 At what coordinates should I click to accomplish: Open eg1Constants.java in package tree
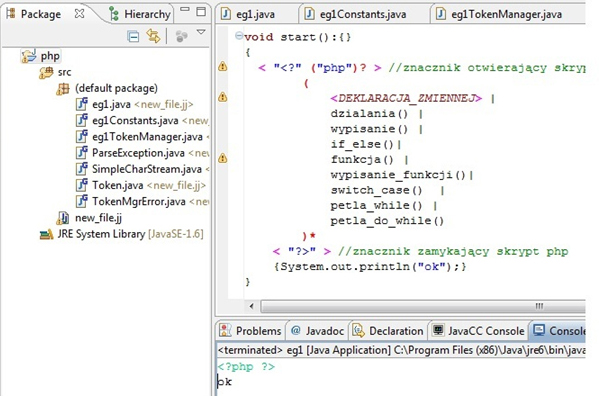150,120
